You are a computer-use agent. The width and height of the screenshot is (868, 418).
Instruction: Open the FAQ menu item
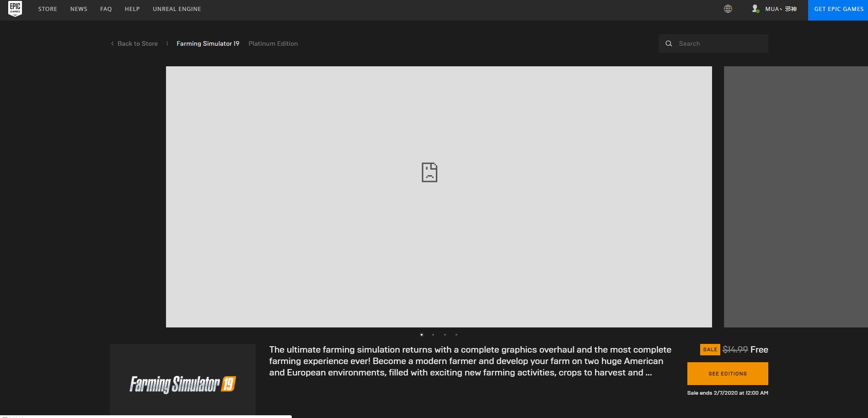click(106, 9)
